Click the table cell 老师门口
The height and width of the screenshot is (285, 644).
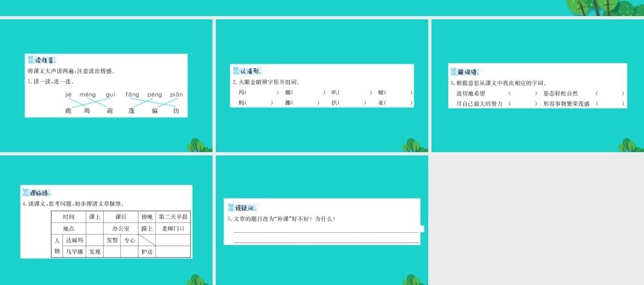point(173,229)
